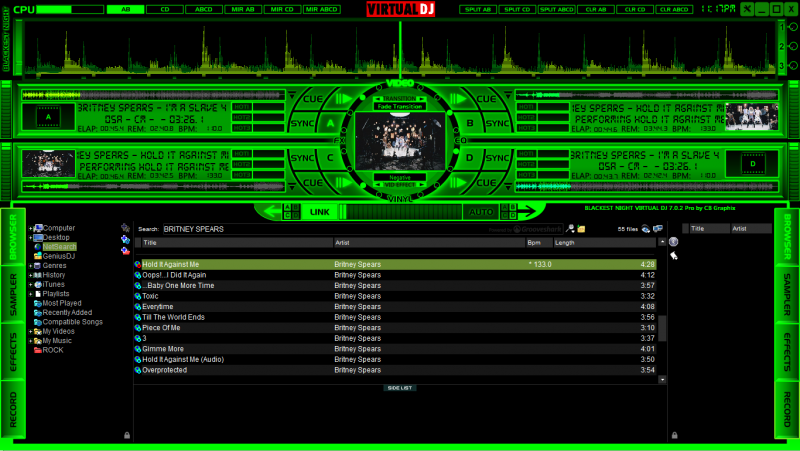Select previous video effect arrow
Viewport: 800px width, 451px height.
378,185
